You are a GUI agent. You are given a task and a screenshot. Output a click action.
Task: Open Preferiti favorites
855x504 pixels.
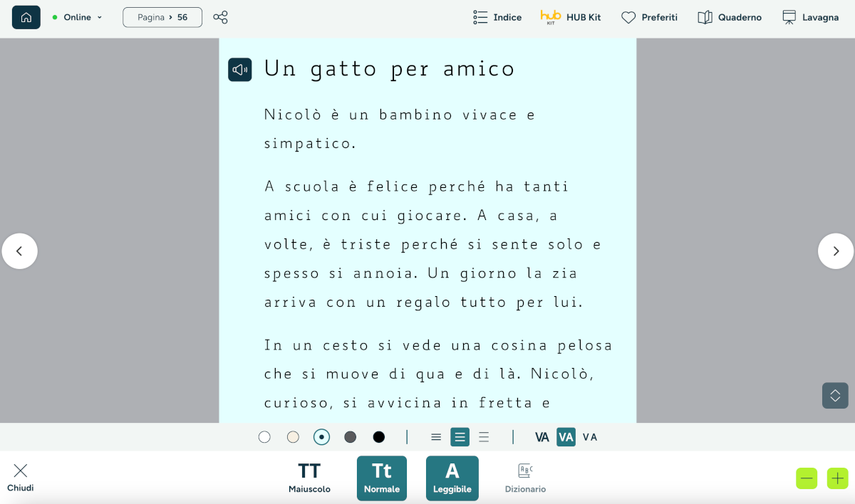tap(649, 17)
